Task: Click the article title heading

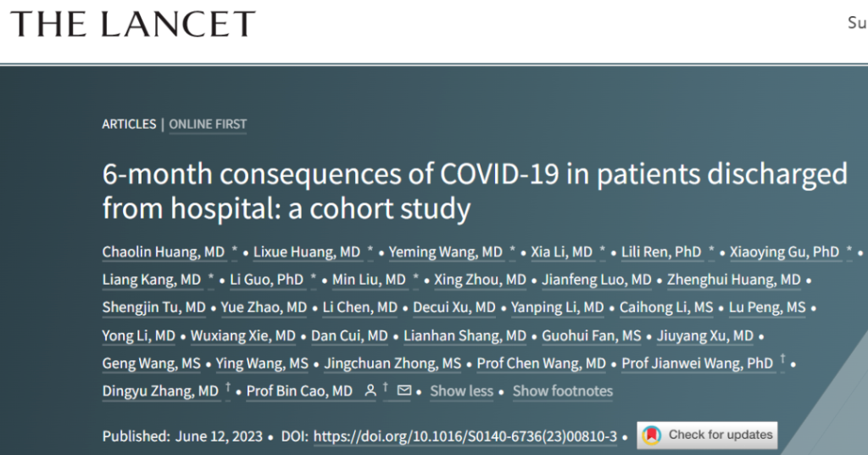Action: [x=475, y=191]
